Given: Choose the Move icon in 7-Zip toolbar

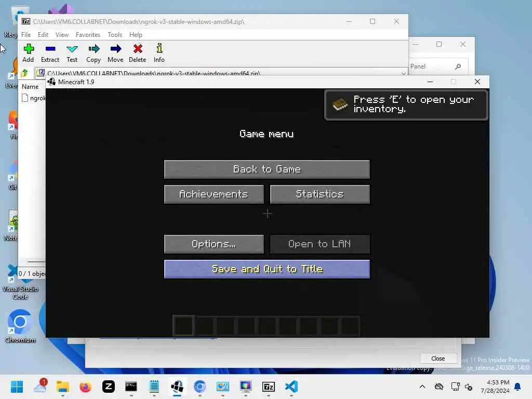Looking at the screenshot, I should [x=115, y=53].
